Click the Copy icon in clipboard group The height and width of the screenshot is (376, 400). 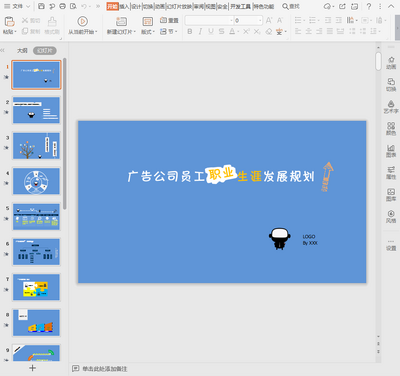click(x=25, y=31)
